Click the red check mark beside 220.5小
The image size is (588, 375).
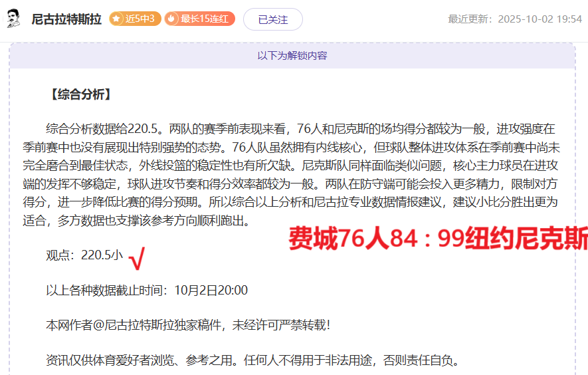coord(138,258)
